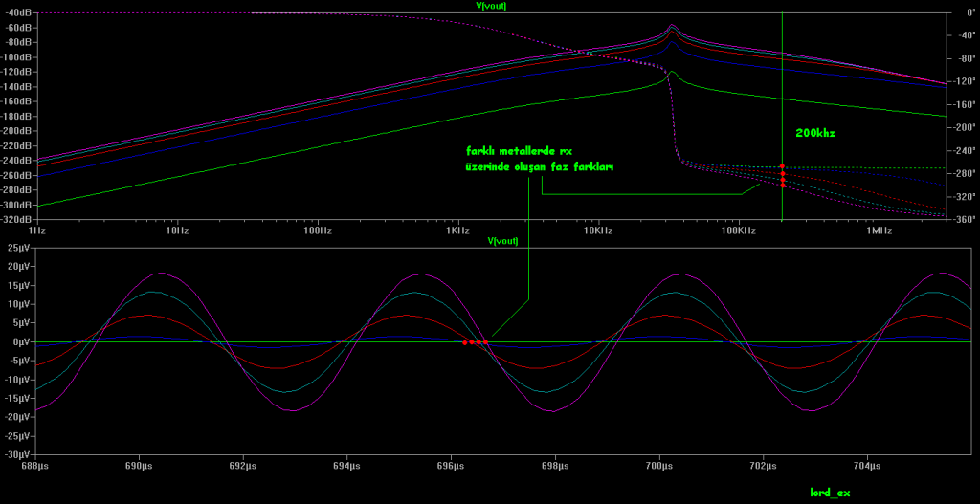Image resolution: width=980 pixels, height=504 pixels.
Task: Click the 10Hz frequency axis label
Action: click(x=177, y=230)
